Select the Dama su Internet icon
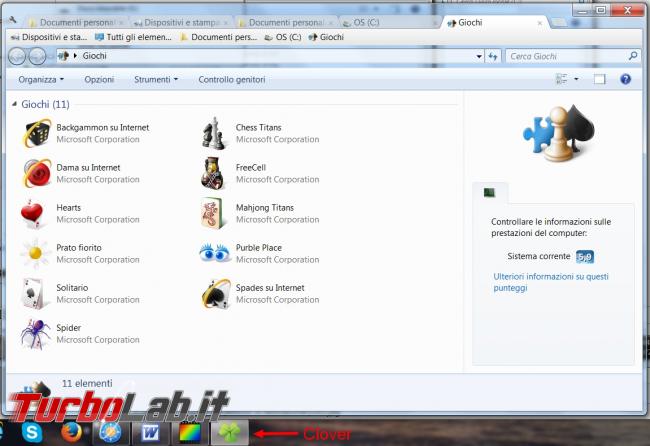The image size is (650, 446). click(37, 173)
